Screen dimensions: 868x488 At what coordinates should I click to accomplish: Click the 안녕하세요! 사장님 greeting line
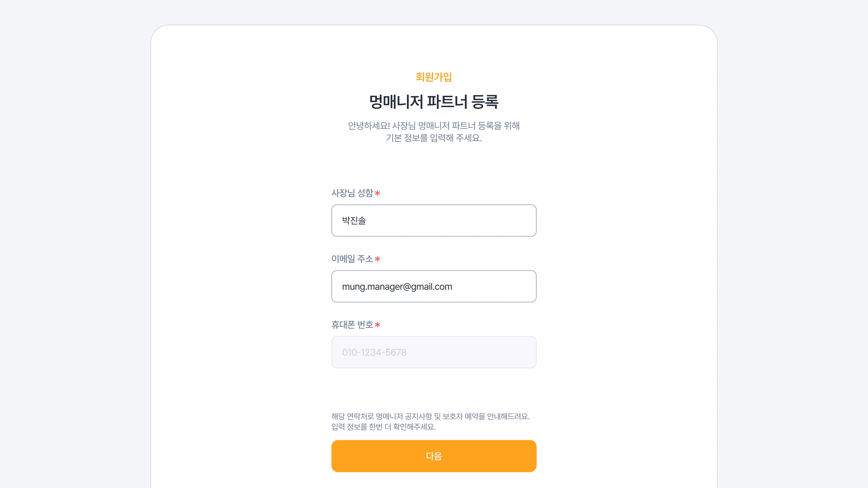point(434,126)
